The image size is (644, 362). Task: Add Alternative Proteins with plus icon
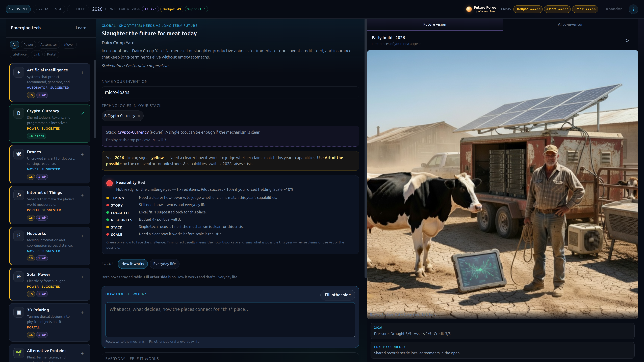pyautogui.click(x=82, y=353)
